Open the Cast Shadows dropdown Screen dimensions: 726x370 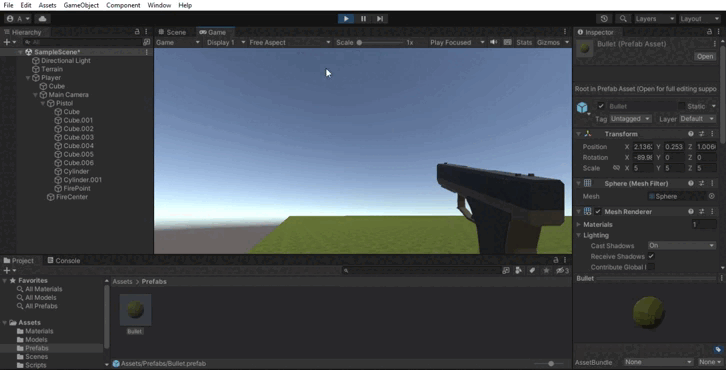tap(682, 245)
